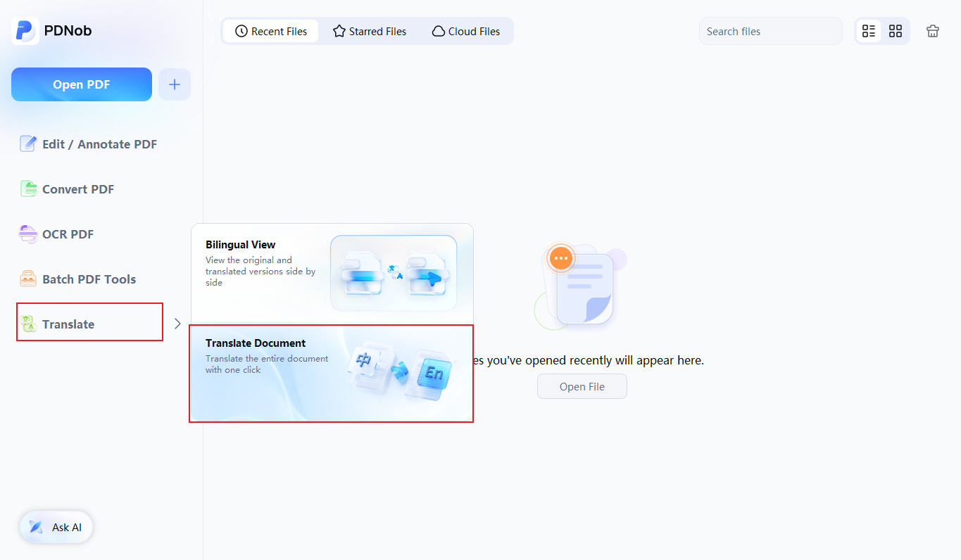Launch the Ask AI assistant

(x=56, y=527)
